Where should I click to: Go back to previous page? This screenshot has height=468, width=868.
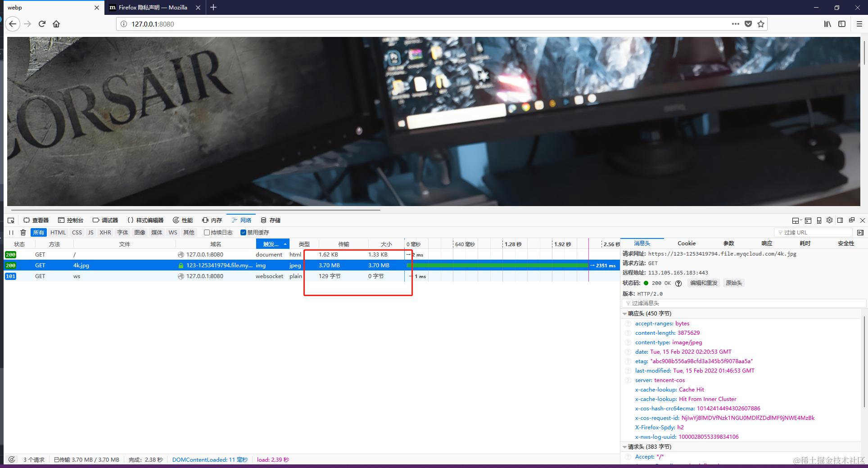(x=13, y=24)
